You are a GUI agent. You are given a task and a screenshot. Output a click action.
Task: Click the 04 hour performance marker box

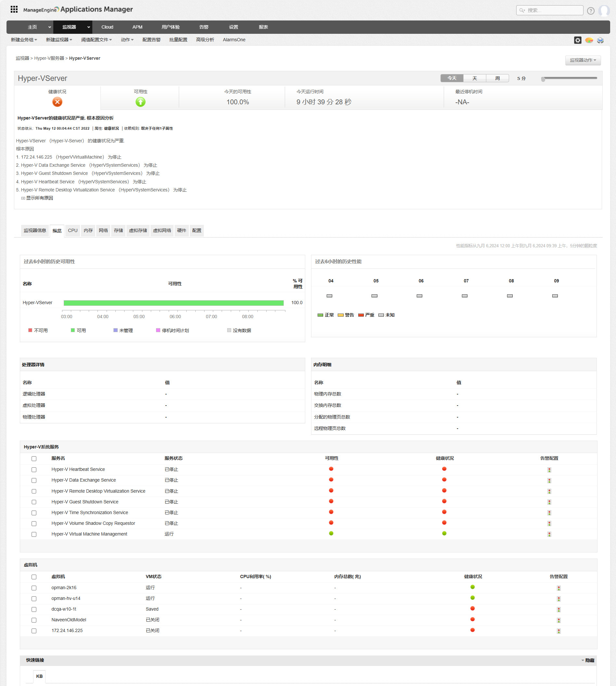[x=329, y=296]
